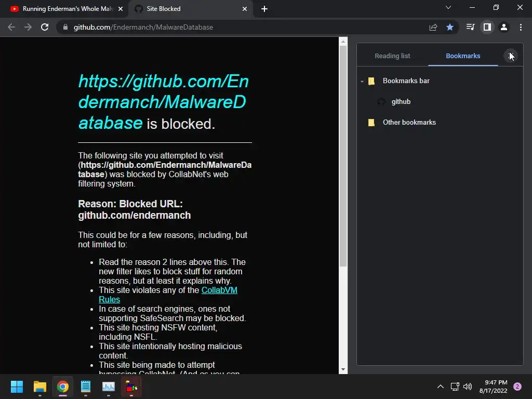Restore down the Chrome window
This screenshot has width=532, height=399.
[x=496, y=7]
